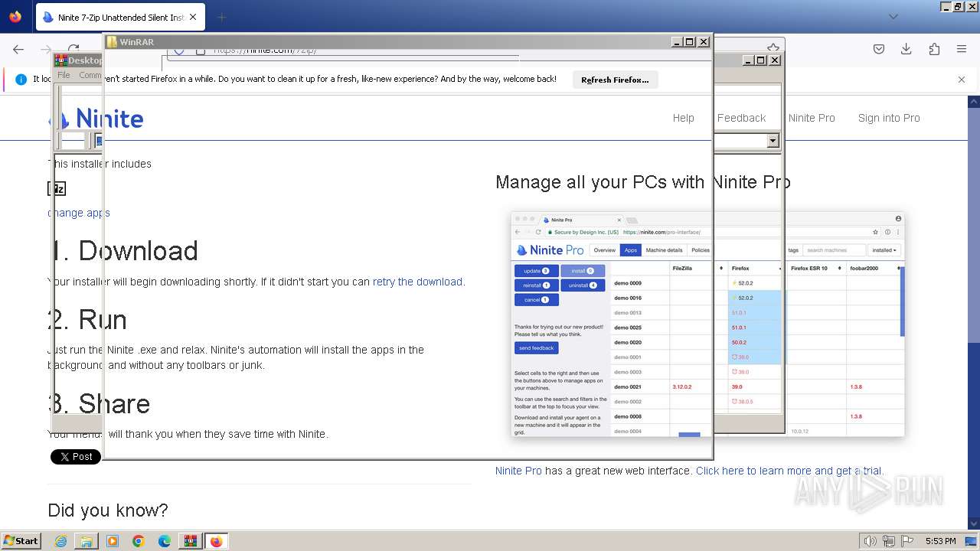Select the Ninite 7-Zip browser tab
980x551 pixels.
[119, 17]
